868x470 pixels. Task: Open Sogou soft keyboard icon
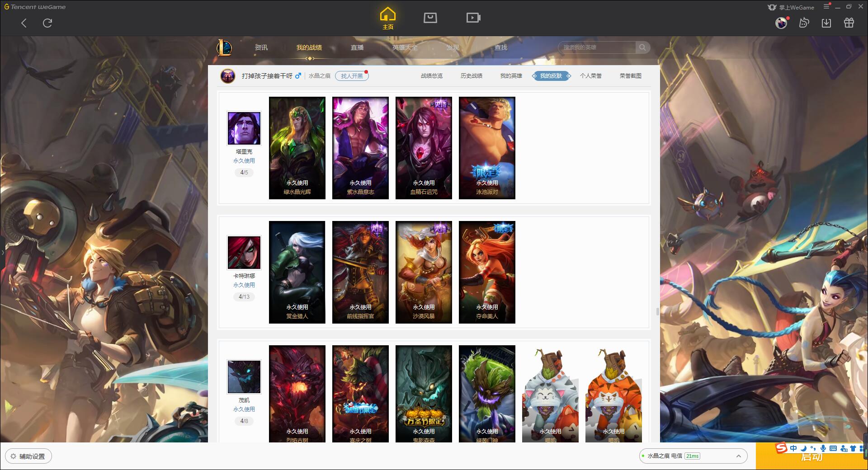[x=833, y=448]
